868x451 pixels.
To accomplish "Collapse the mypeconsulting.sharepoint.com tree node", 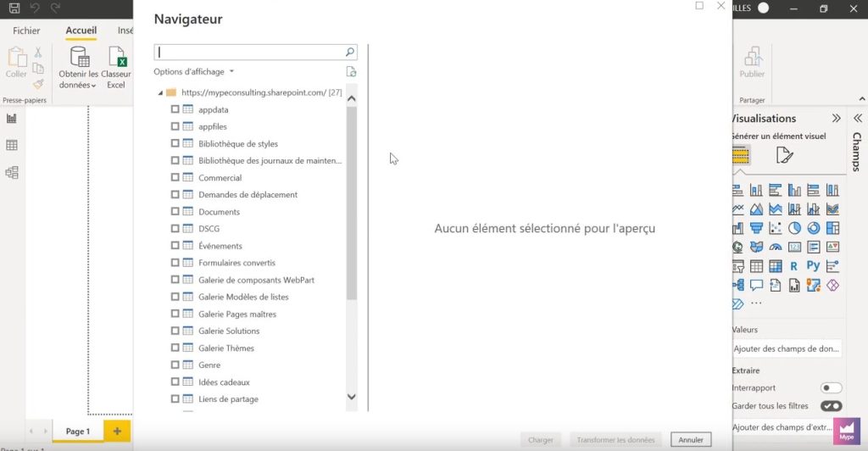I will click(x=160, y=93).
